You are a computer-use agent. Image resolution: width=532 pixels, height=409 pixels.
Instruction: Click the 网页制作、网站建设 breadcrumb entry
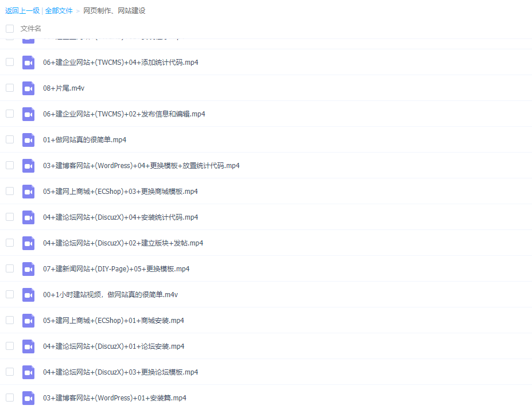click(x=113, y=10)
